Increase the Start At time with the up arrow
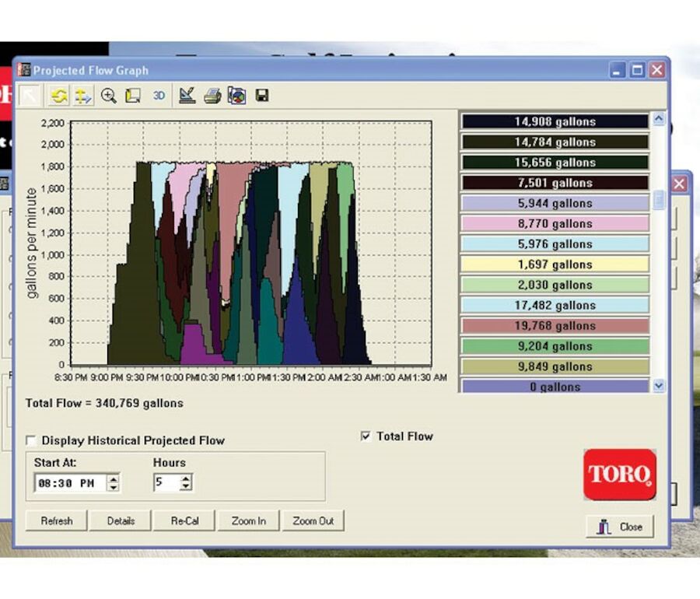700x599 pixels. (115, 478)
